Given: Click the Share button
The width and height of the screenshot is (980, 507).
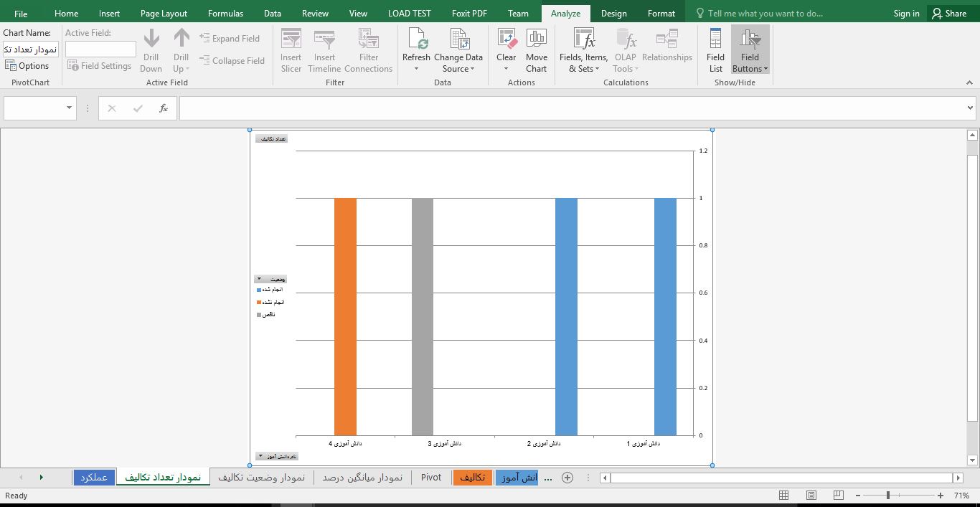Looking at the screenshot, I should pyautogui.click(x=948, y=13).
